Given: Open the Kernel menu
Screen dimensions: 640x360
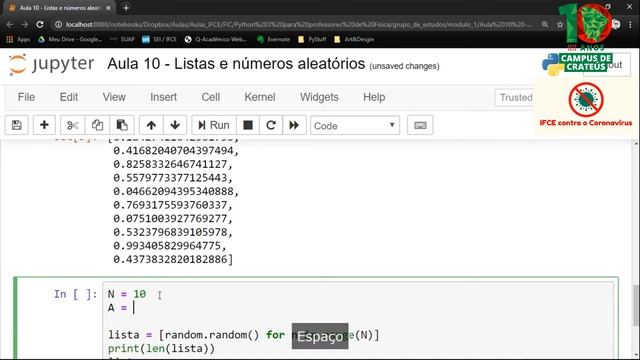Looking at the screenshot, I should (x=260, y=97).
